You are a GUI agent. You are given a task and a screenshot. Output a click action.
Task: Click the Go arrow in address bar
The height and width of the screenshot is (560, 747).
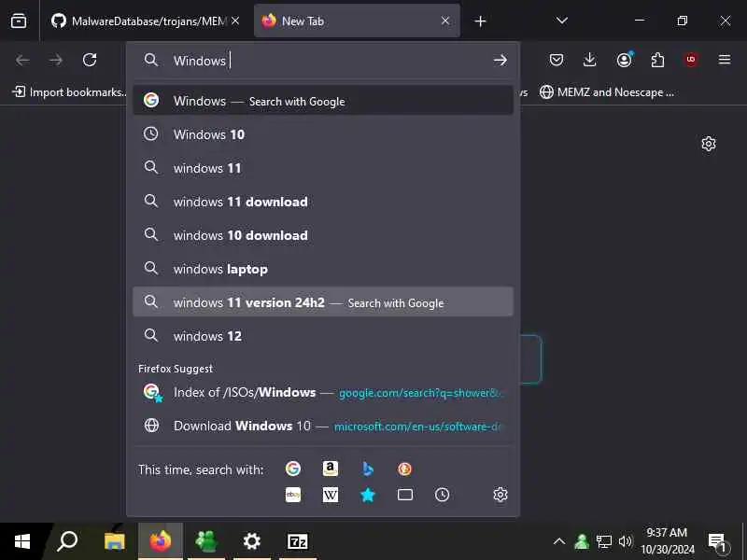(x=500, y=60)
